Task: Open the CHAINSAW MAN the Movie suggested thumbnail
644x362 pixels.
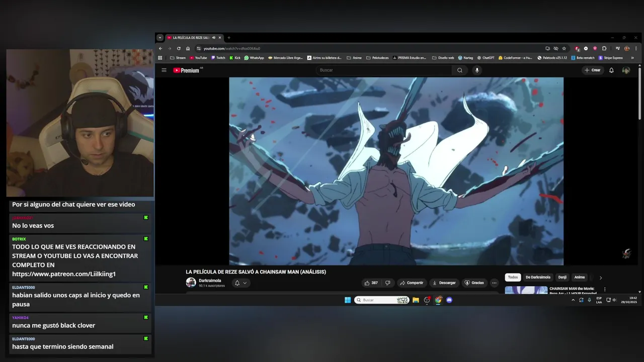Action: click(526, 290)
